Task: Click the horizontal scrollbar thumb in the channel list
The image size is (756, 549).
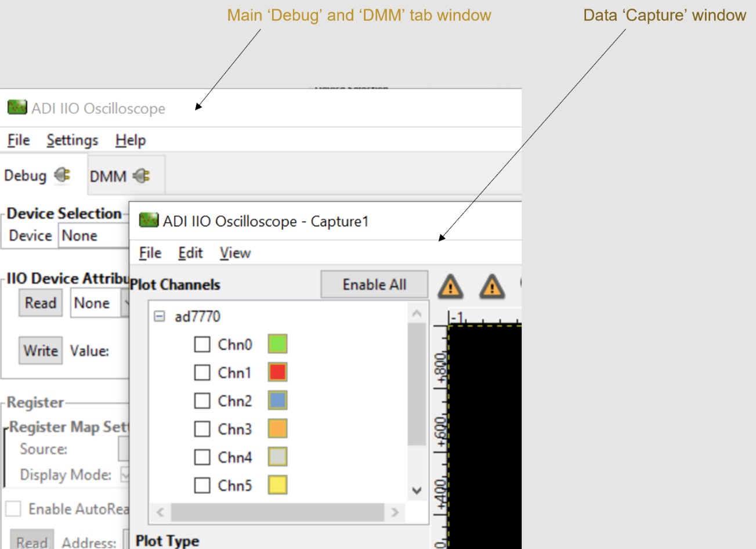Action: (277, 512)
